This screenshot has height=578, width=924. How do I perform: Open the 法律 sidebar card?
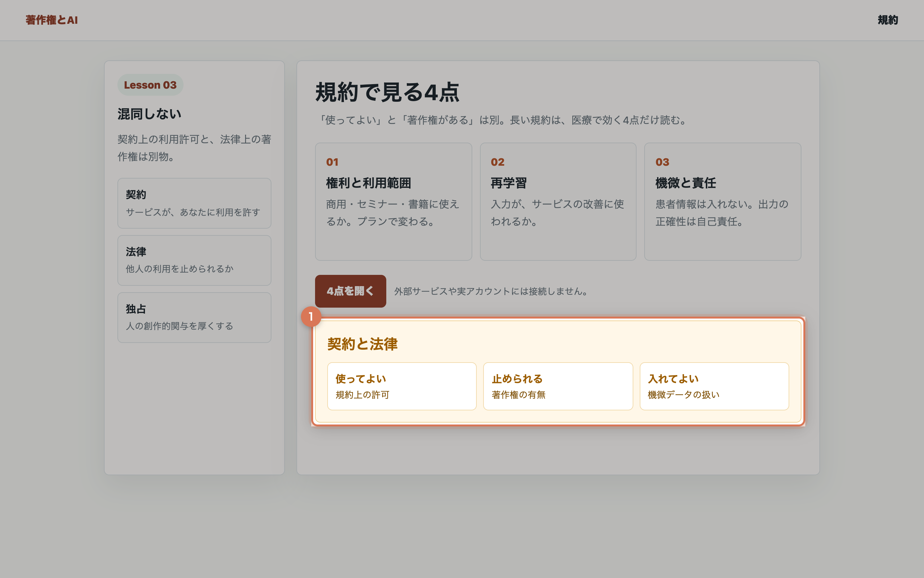point(194,260)
